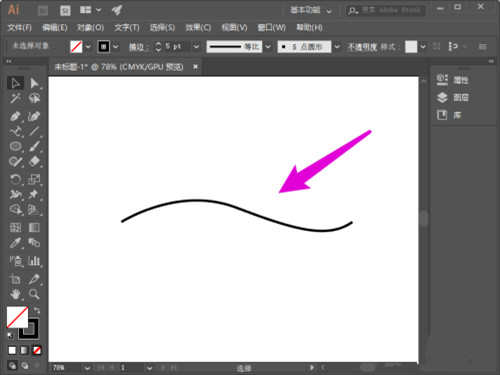Open the 文件(F) menu
Image resolution: width=500 pixels, height=375 pixels.
19,28
